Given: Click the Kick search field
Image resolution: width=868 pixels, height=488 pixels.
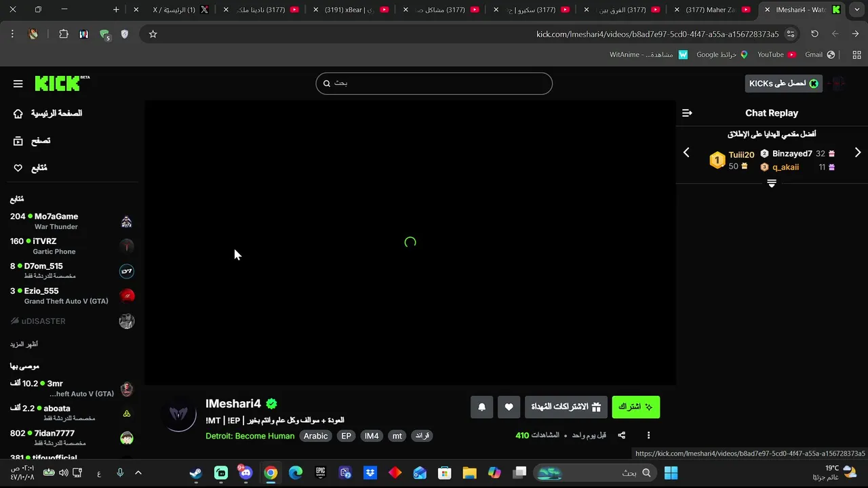Looking at the screenshot, I should pyautogui.click(x=434, y=83).
